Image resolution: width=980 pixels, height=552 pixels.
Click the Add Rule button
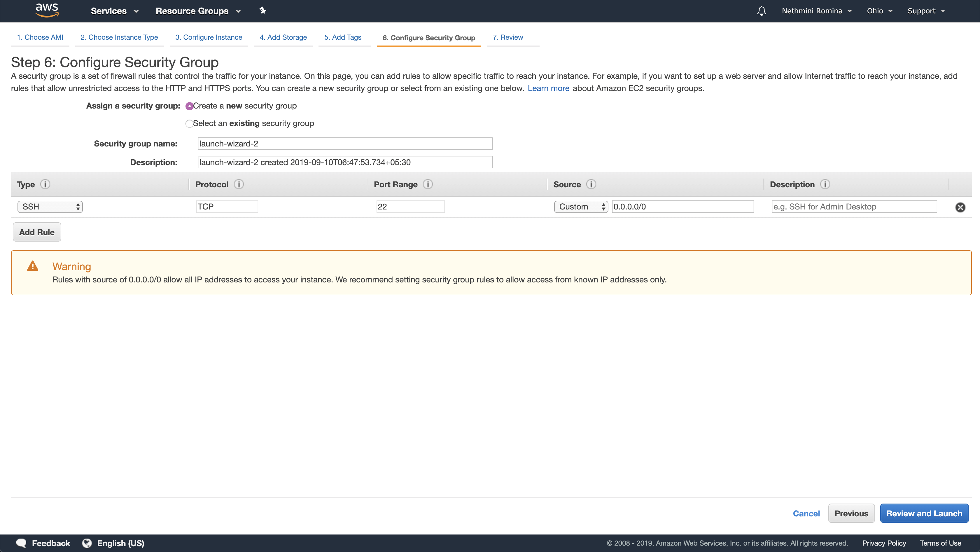pyautogui.click(x=37, y=232)
